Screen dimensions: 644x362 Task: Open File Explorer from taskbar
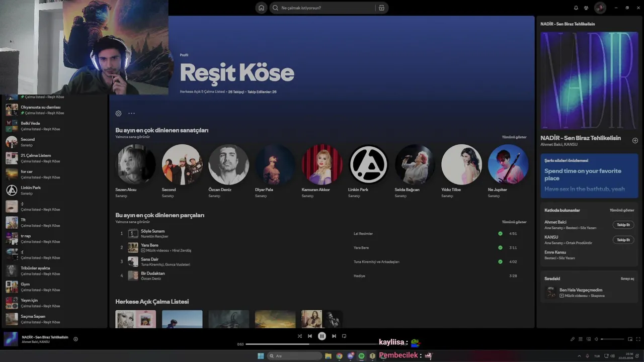328,356
